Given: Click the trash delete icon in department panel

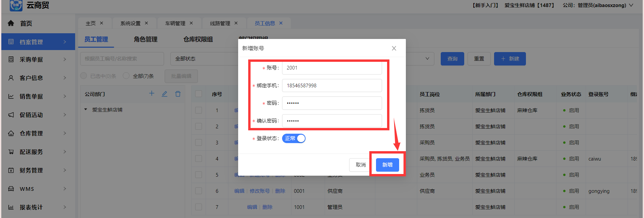Looking at the screenshot, I should [x=178, y=94].
